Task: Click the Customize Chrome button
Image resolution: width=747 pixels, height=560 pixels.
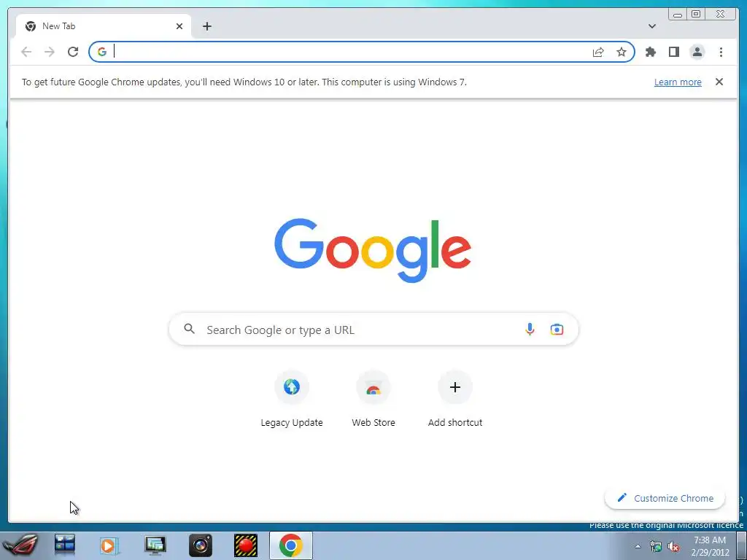Action: pos(665,498)
